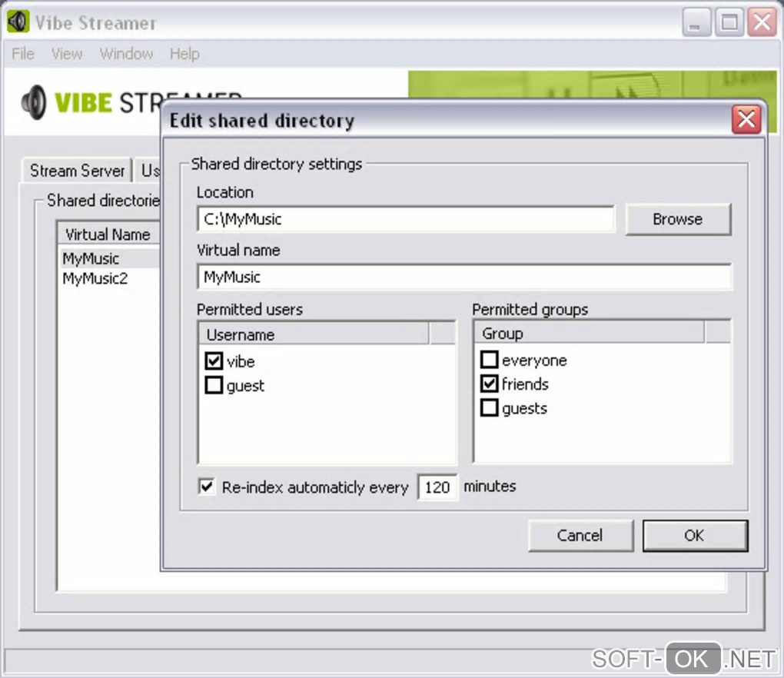Toggle Re-index automaticly every checkbox

coord(207,486)
